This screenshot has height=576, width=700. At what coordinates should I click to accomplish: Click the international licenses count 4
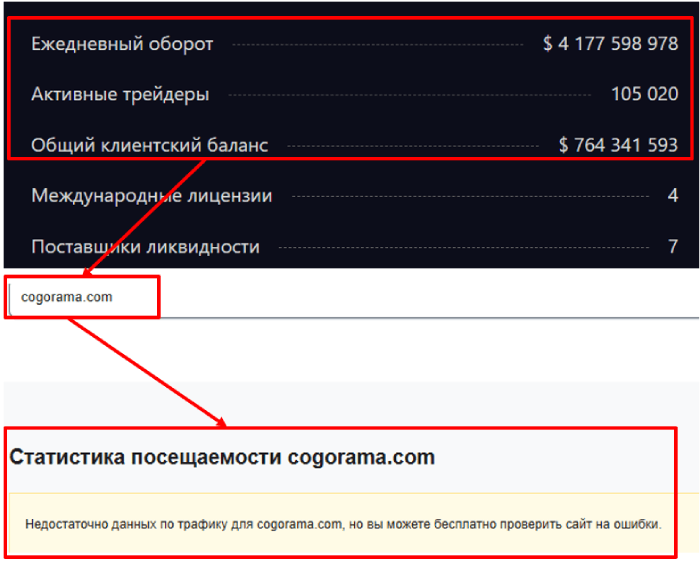673,196
